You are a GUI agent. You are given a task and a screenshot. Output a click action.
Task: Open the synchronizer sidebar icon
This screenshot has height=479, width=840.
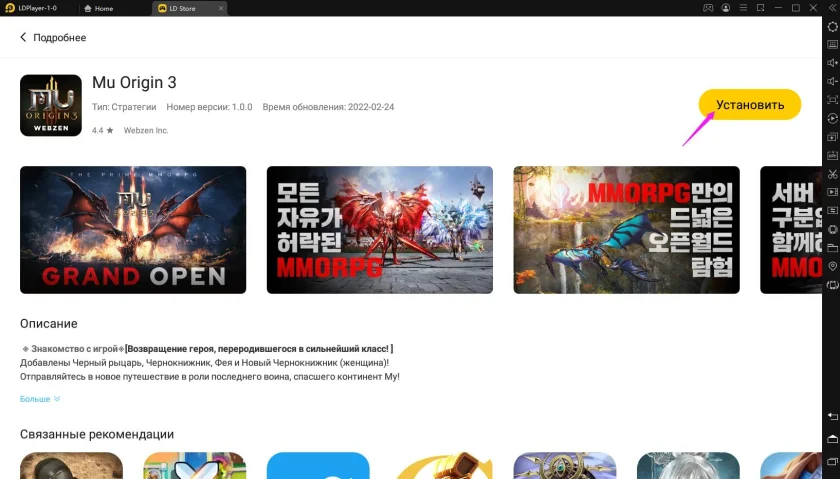pos(832,211)
